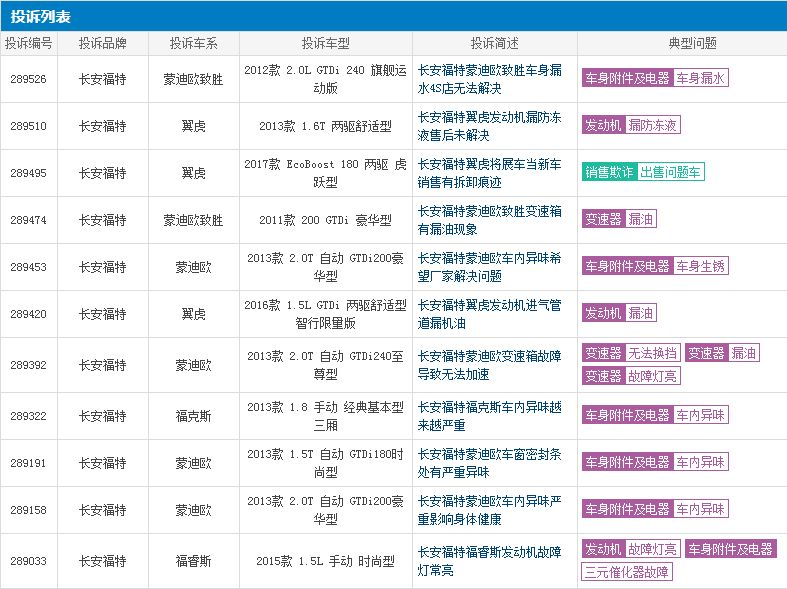Click the 车身生锈 issue tag
This screenshot has height=589, width=787.
tap(701, 266)
